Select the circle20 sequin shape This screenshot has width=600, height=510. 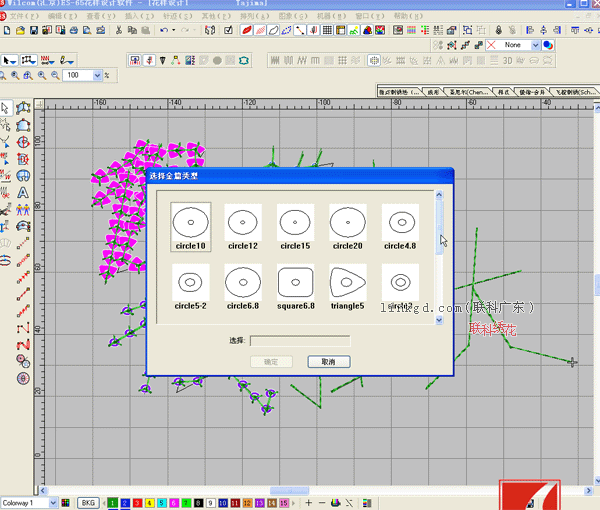348,221
